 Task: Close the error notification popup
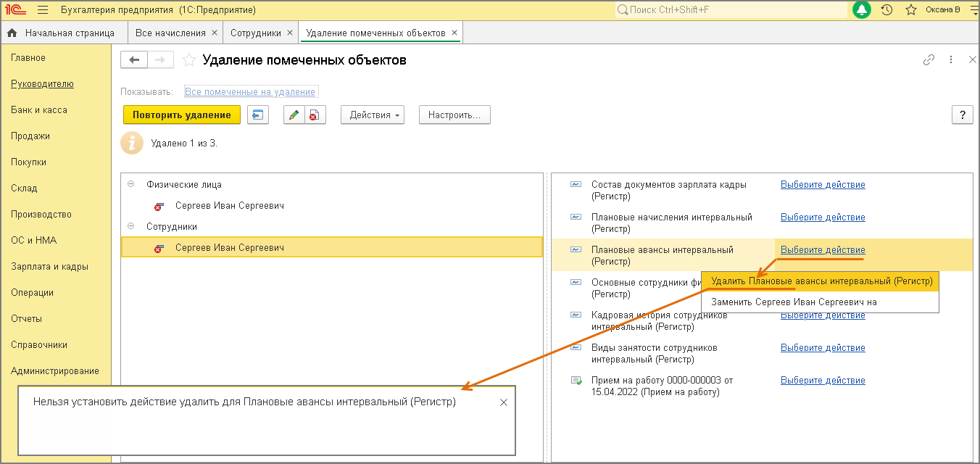tap(504, 402)
